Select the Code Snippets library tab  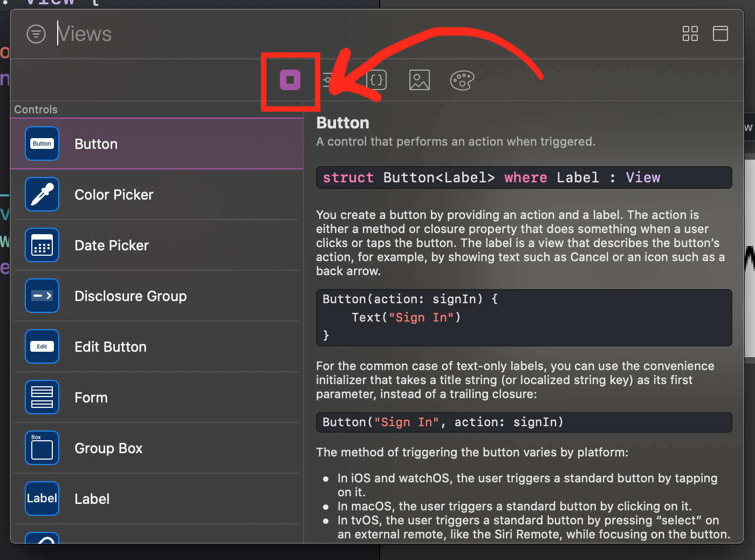376,80
